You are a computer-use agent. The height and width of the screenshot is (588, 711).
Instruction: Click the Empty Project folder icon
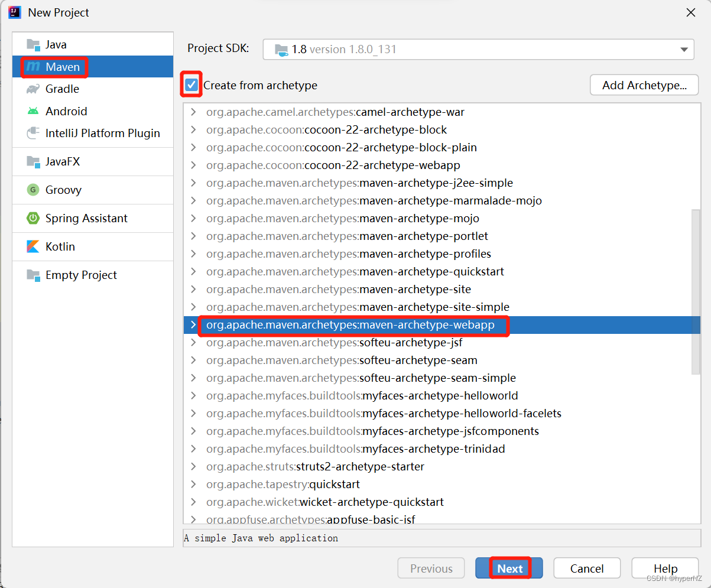(33, 275)
